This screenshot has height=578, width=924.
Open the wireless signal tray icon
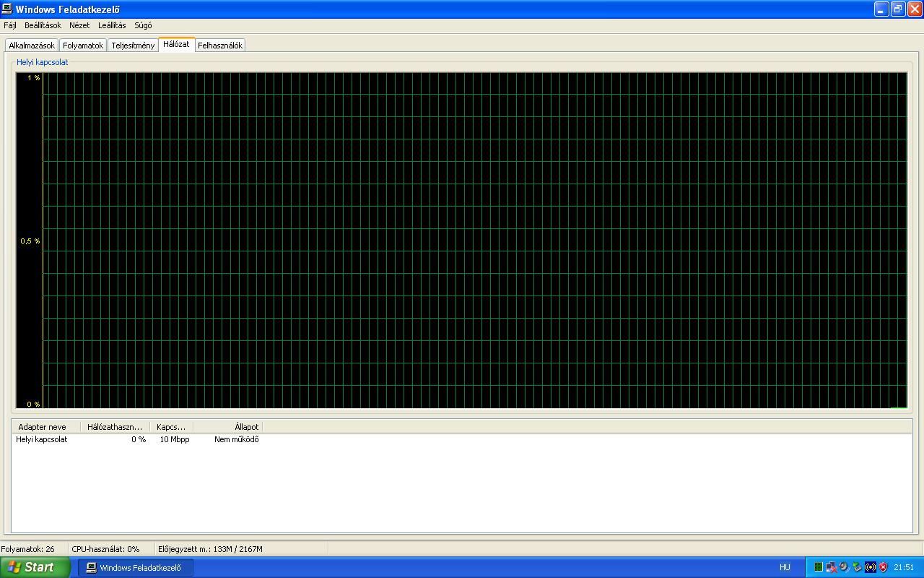point(870,567)
